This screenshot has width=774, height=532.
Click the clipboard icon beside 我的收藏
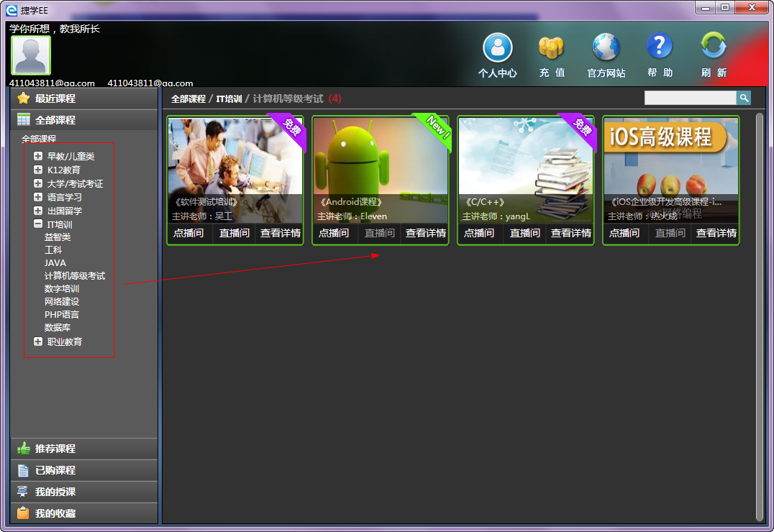coord(23,513)
